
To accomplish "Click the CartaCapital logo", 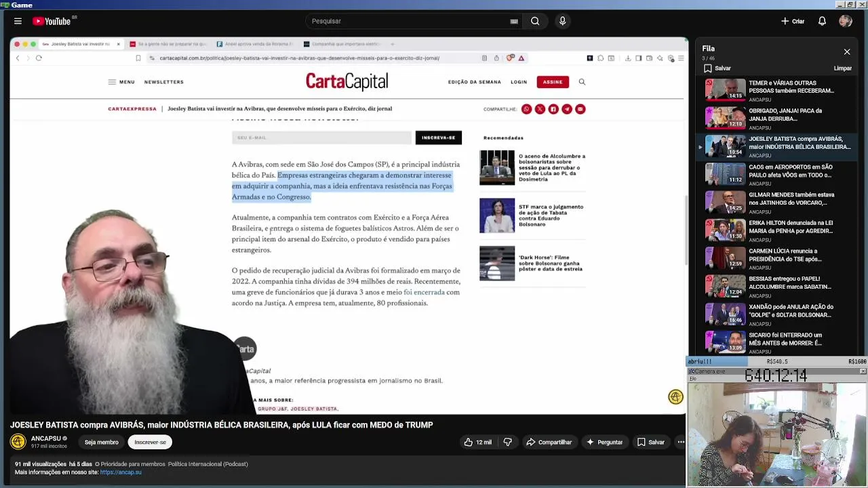I will [x=347, y=82].
